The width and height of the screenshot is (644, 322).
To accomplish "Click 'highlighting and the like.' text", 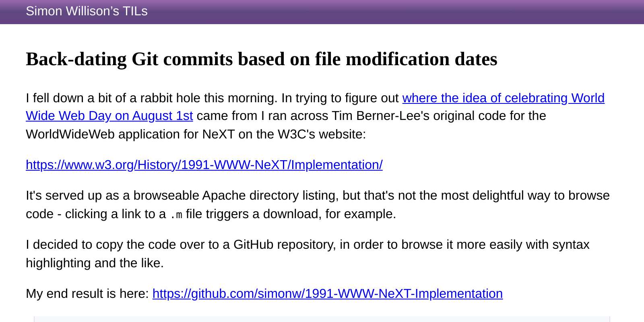I will tap(95, 263).
